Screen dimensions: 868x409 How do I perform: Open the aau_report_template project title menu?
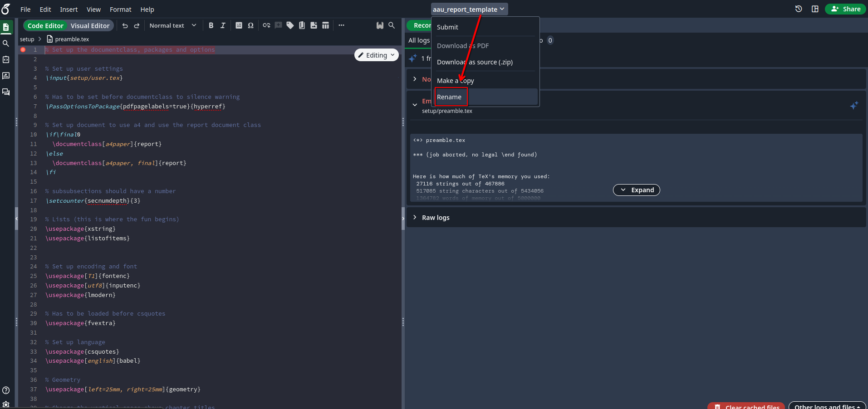pyautogui.click(x=469, y=9)
